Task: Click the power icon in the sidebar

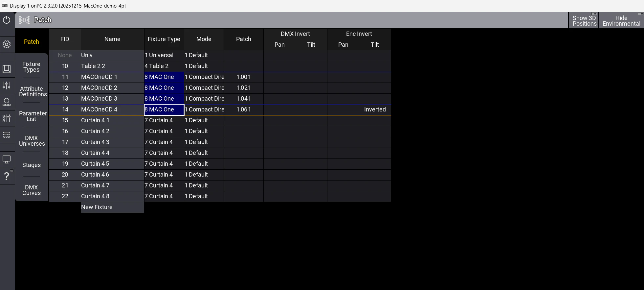Action: pyautogui.click(x=7, y=20)
